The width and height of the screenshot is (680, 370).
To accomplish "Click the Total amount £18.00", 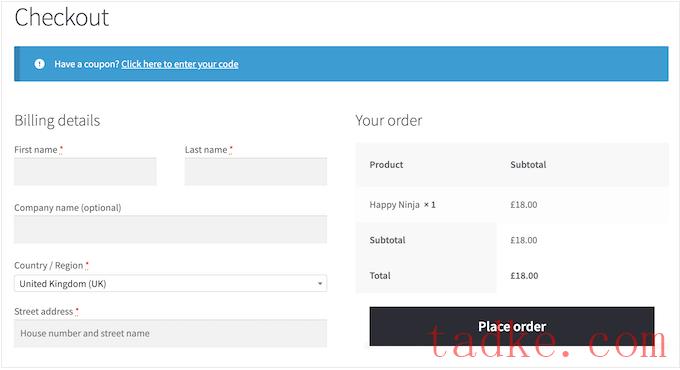I will pyautogui.click(x=524, y=276).
